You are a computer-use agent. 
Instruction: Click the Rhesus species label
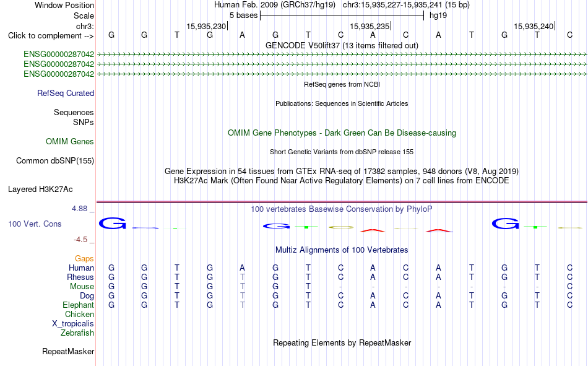click(x=80, y=277)
